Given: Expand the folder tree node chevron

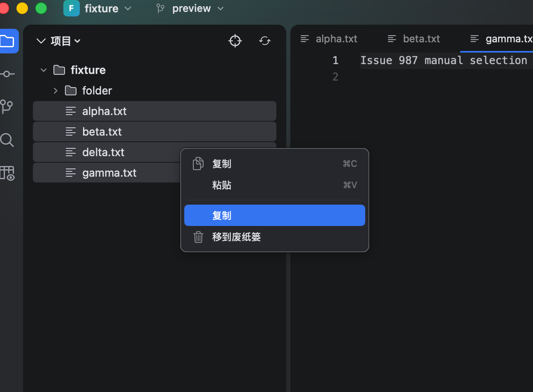Looking at the screenshot, I should (x=56, y=90).
